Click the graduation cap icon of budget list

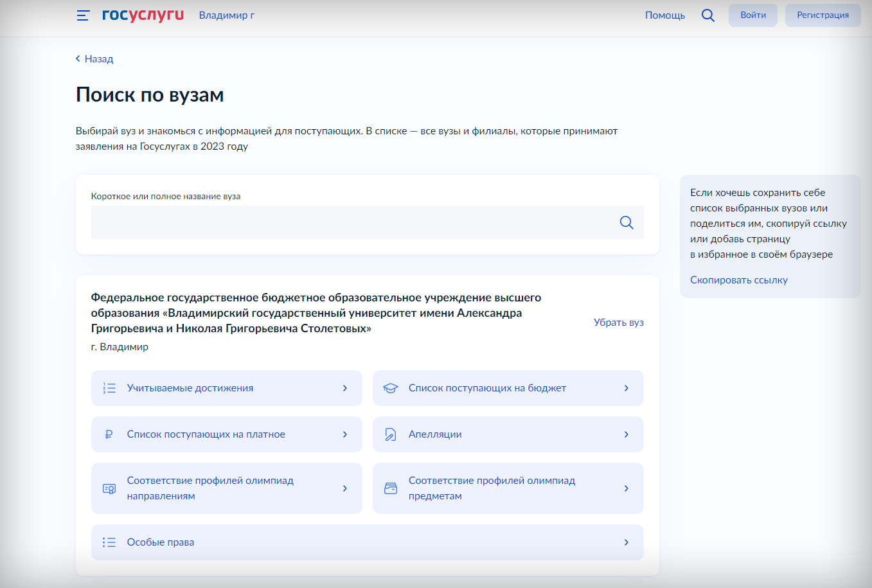[391, 388]
